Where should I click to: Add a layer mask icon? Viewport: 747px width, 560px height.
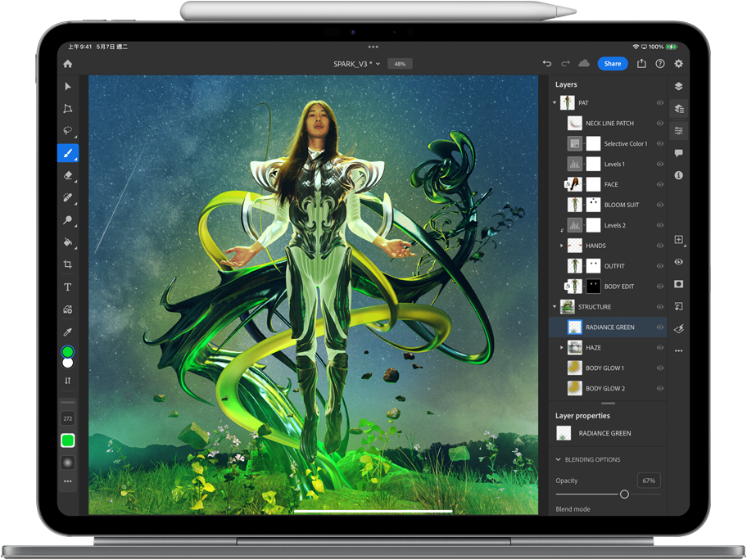click(x=678, y=284)
